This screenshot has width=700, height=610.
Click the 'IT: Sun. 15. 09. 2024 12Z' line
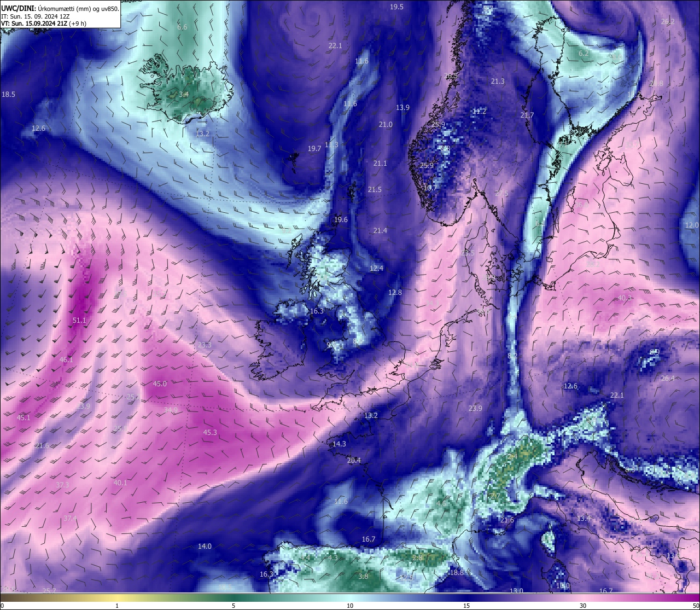click(36, 16)
